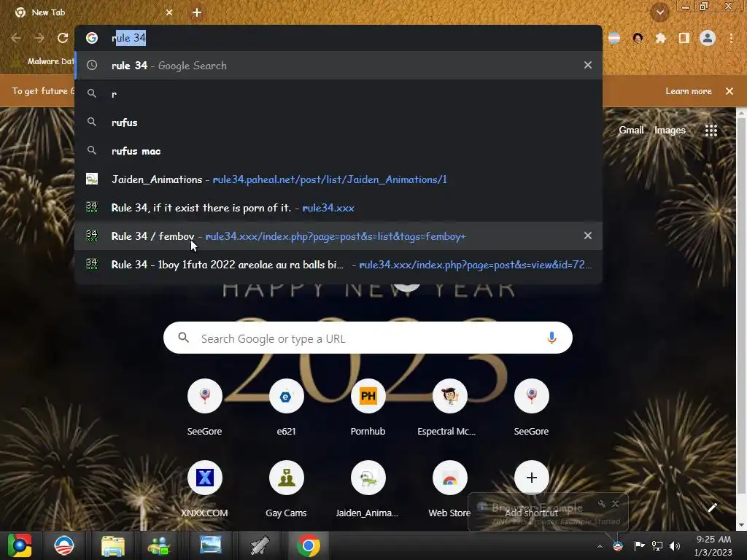Dismiss the info bar with X
Viewport: 747px width, 560px height.
(729, 91)
